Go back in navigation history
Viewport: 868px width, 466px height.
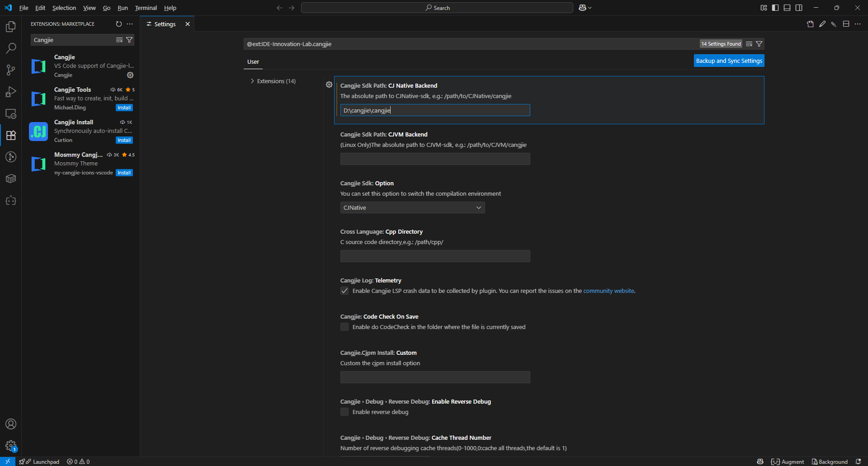279,8
